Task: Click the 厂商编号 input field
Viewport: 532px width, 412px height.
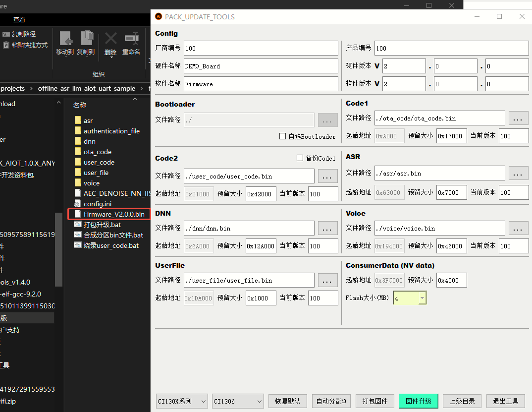Action: coord(261,48)
